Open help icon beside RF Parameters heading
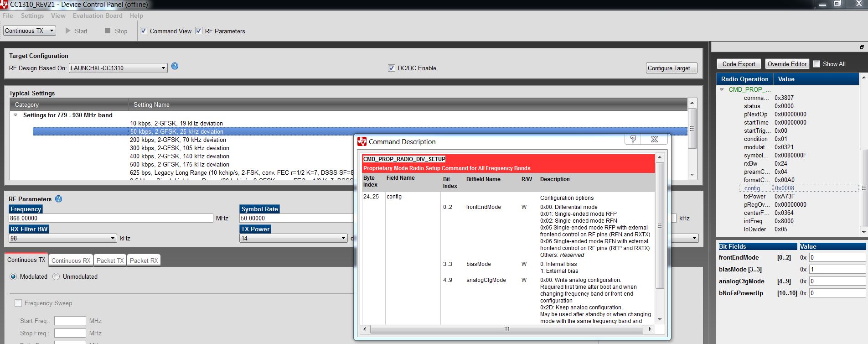 tap(58, 199)
